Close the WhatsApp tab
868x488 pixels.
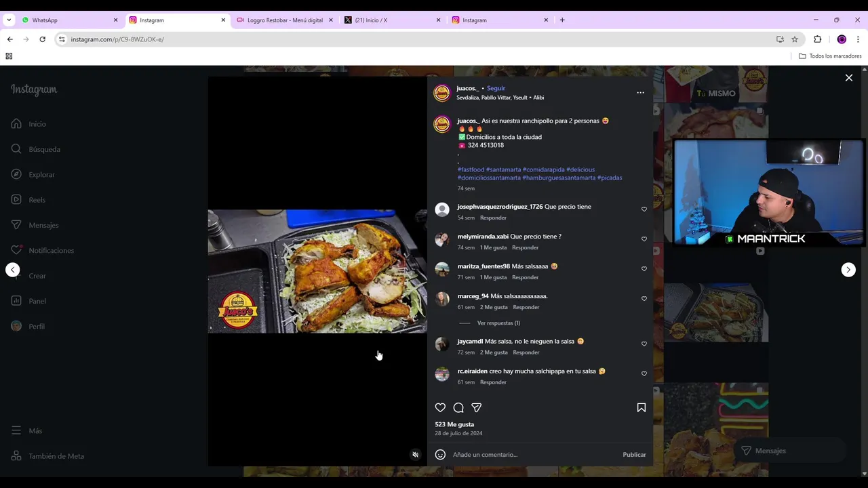pos(115,20)
